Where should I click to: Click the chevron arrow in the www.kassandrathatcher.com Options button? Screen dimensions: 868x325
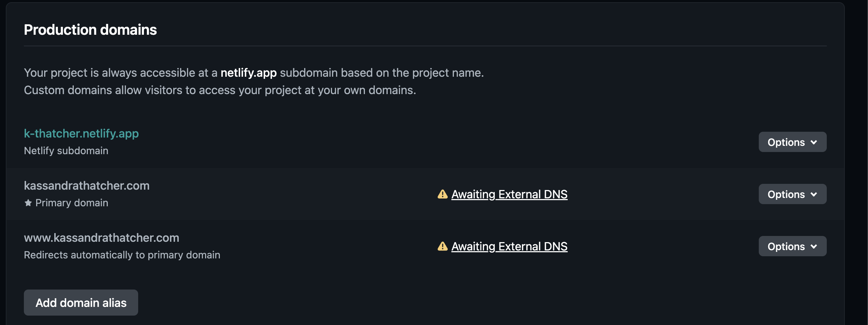(814, 246)
